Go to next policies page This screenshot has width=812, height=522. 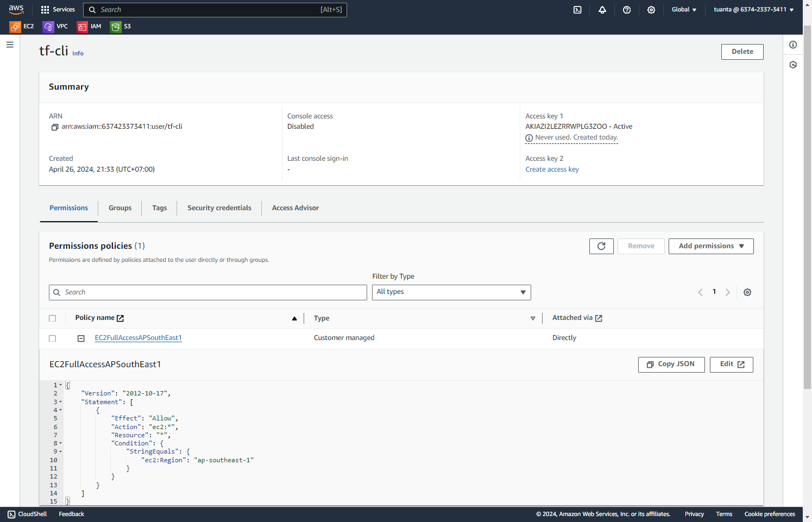tap(728, 292)
